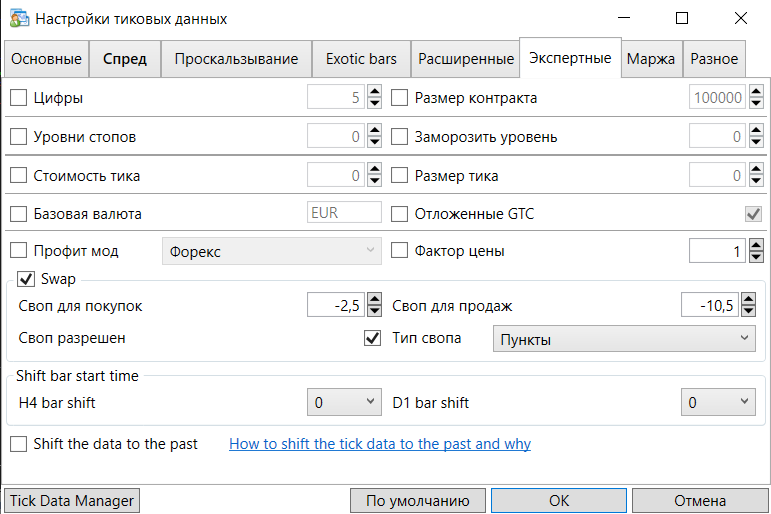Viewport: 771px width, 514px height.
Task: Switch to the Разное tab
Action: point(714,59)
